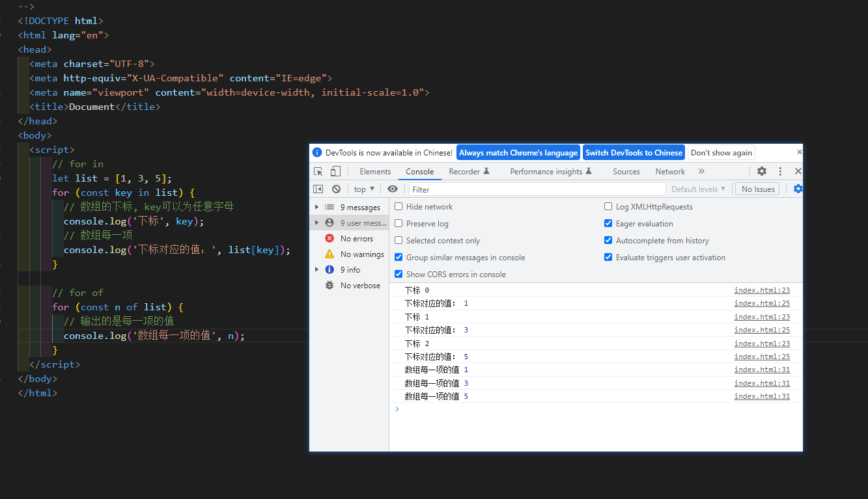Open index.html:25 link for '下标对应的值: 1'

click(762, 304)
